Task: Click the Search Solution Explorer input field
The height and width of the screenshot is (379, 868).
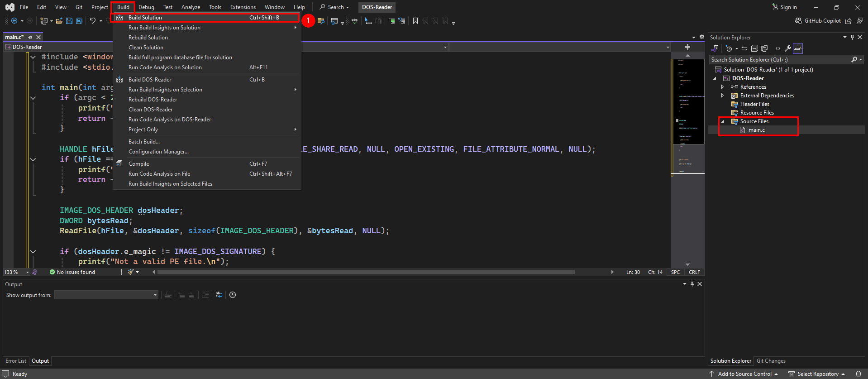Action: [779, 60]
